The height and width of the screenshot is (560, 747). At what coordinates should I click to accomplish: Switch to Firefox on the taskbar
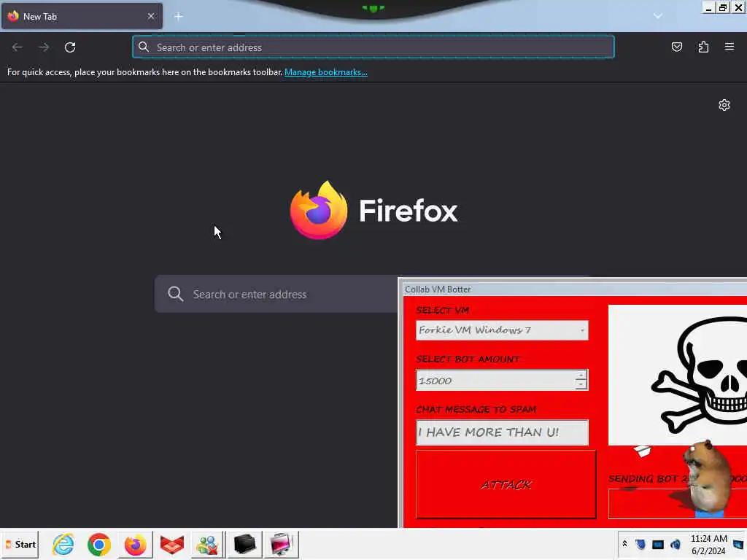click(135, 544)
